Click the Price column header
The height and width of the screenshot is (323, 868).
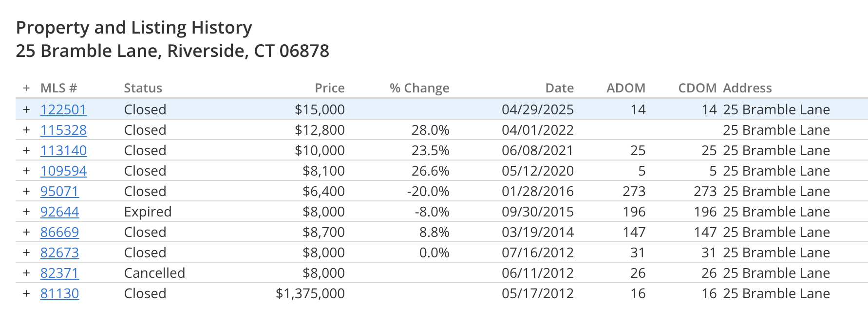point(330,88)
